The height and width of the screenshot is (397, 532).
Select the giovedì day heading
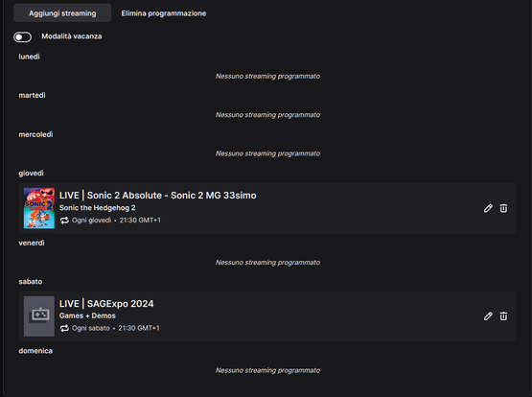(31, 174)
